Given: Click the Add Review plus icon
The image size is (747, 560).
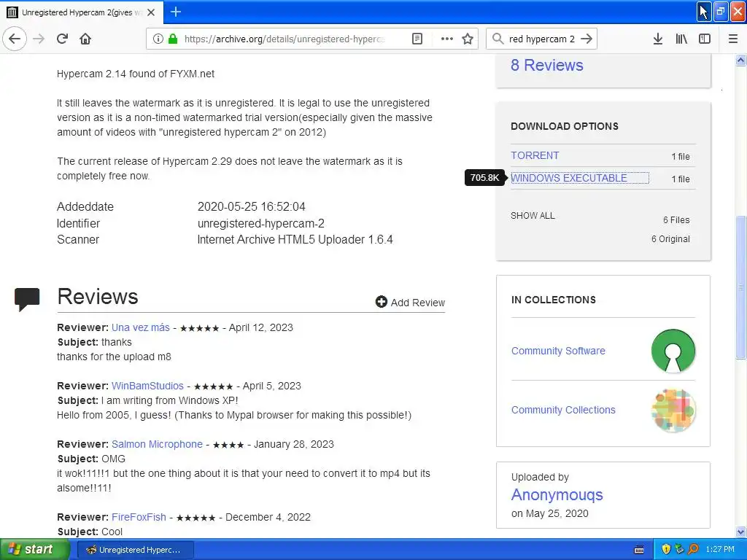Looking at the screenshot, I should pos(381,302).
